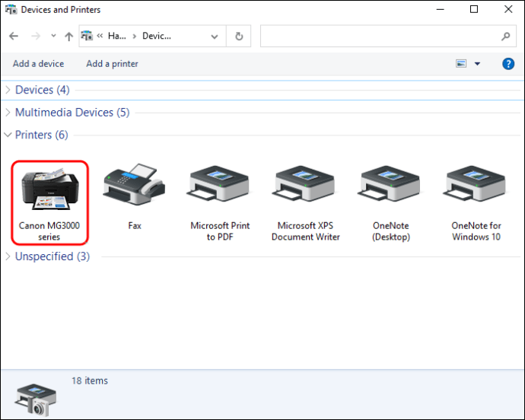This screenshot has width=525, height=420.
Task: Expand the Devices (4) group
Action: tap(8, 90)
